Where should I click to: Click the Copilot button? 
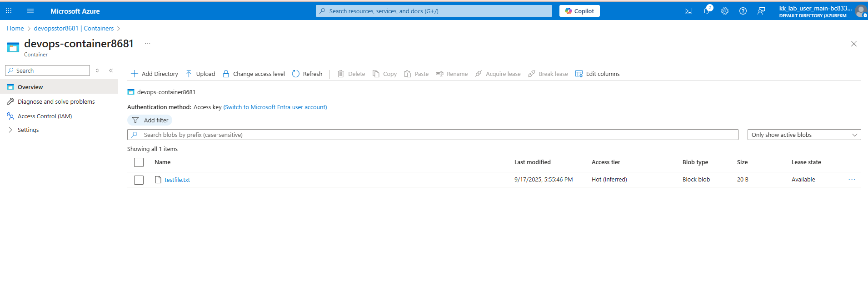point(579,11)
